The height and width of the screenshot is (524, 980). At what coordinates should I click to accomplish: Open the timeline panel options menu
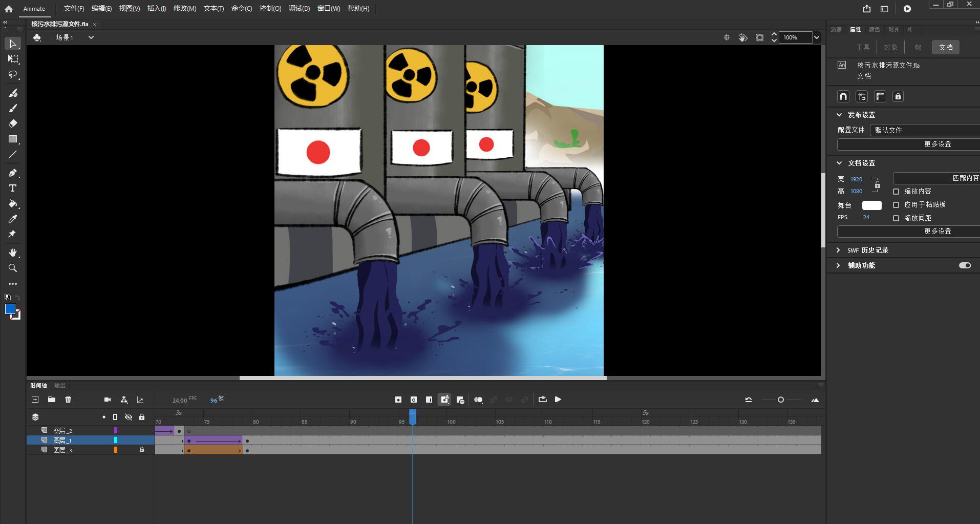coord(820,385)
